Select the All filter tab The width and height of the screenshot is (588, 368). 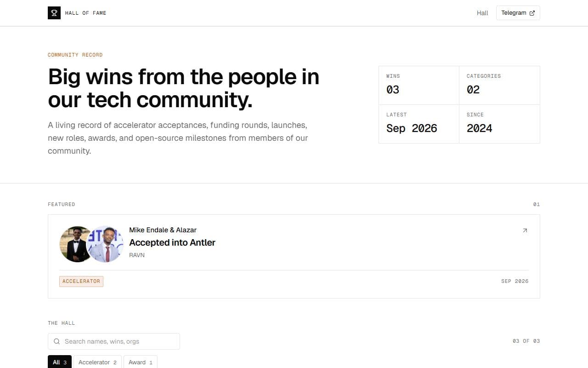60,362
